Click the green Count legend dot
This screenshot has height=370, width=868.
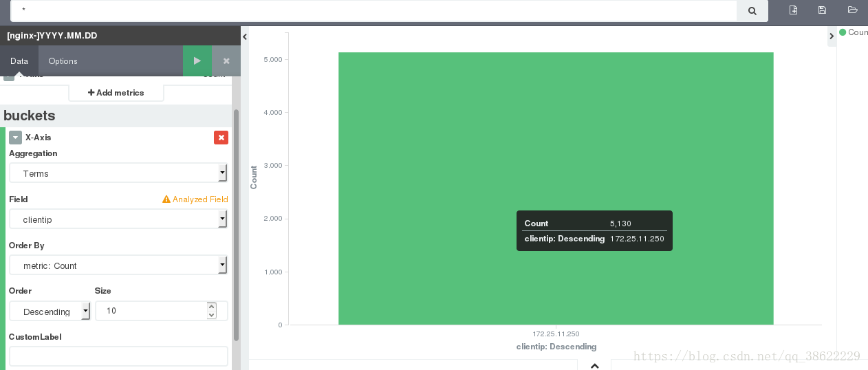point(843,32)
